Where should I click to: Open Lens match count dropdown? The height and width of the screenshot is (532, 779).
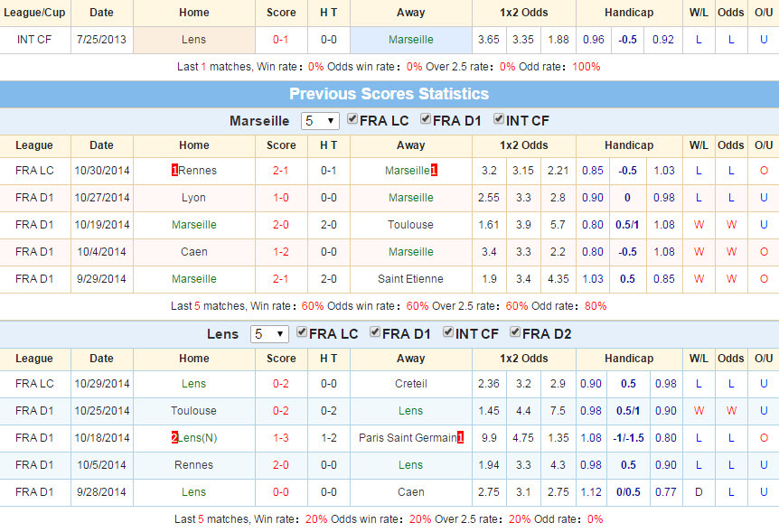(269, 334)
